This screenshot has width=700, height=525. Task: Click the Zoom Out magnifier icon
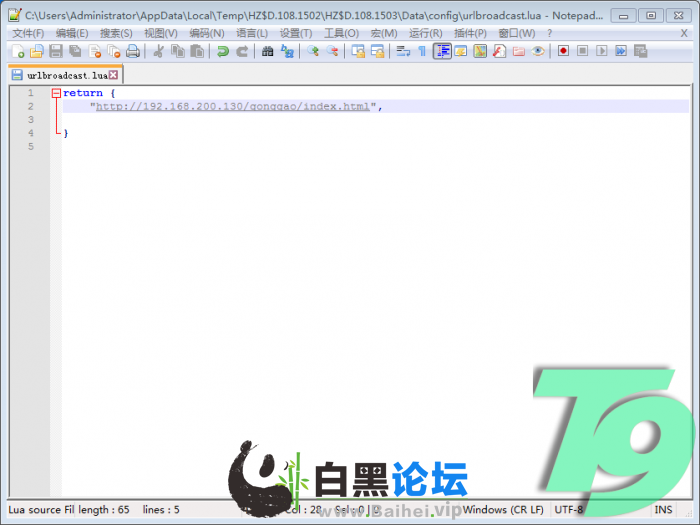(332, 51)
